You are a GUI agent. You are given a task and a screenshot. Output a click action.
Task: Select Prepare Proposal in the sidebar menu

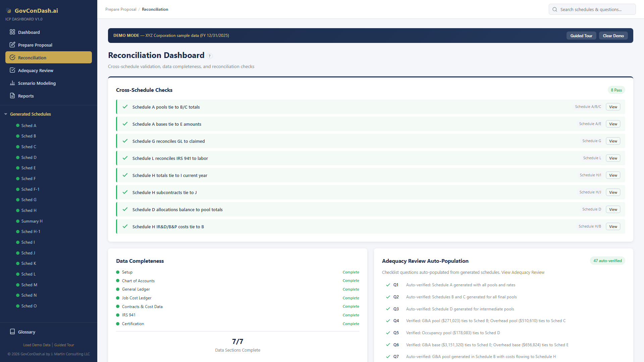(35, 45)
